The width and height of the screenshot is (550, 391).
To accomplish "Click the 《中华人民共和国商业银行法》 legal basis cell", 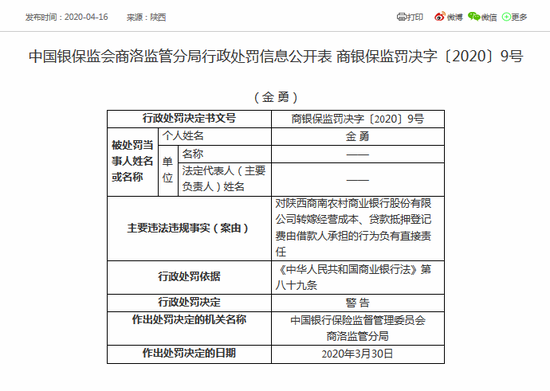I will point(358,277).
